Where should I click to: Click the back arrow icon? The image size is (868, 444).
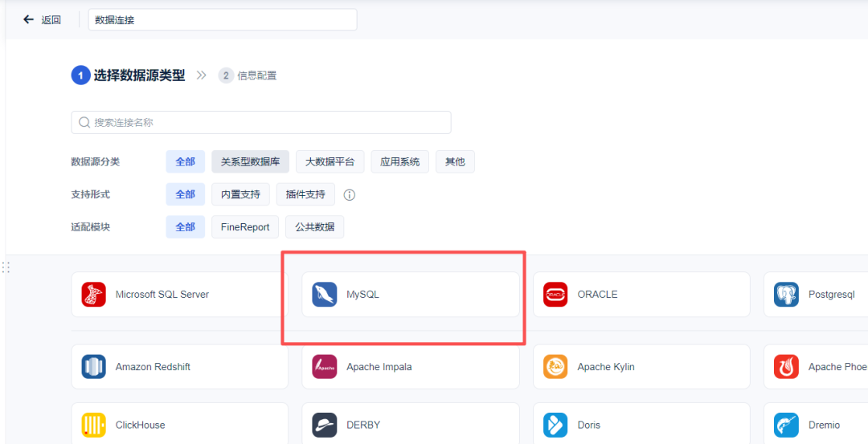(x=28, y=20)
